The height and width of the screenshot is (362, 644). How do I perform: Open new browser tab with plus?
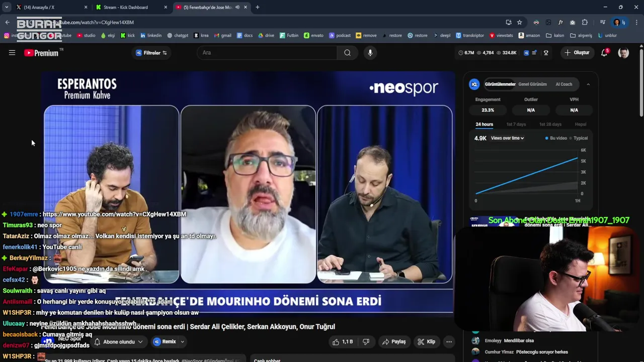point(258,7)
